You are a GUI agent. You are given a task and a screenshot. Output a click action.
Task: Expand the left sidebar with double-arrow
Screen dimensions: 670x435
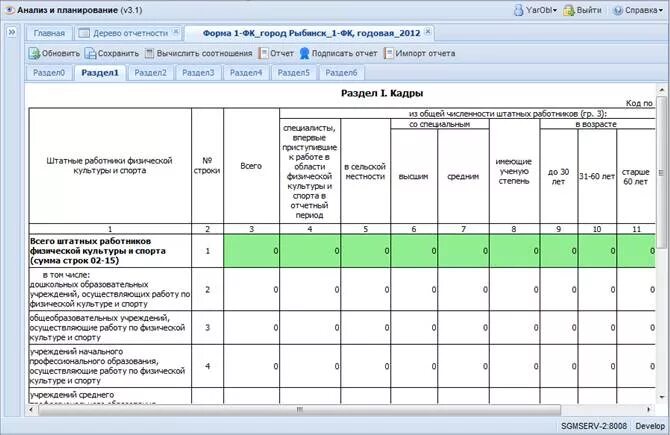coord(12,32)
